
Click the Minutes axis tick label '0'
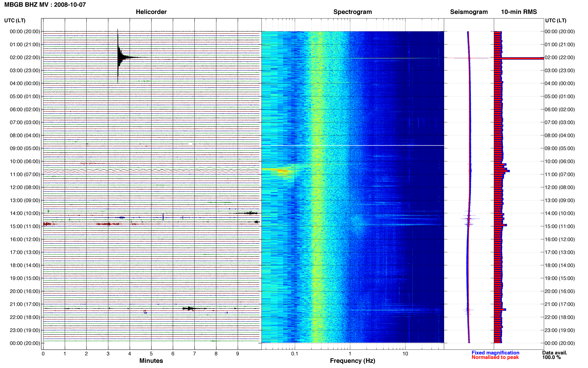[x=43, y=354]
